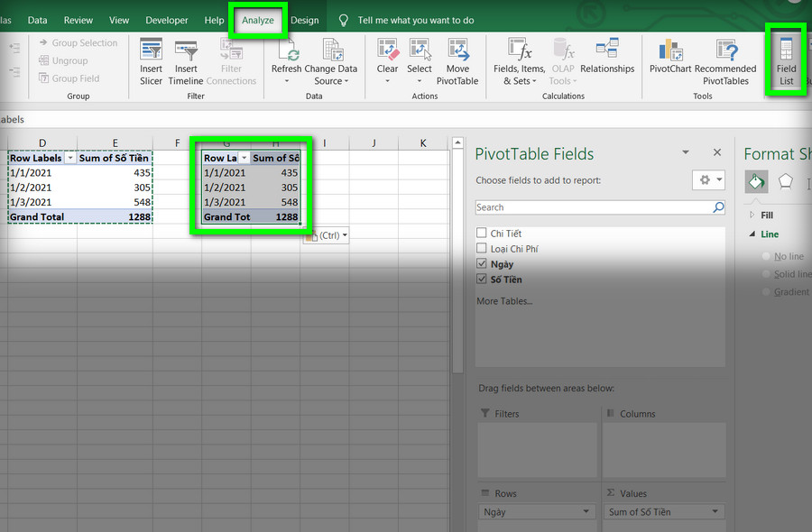Viewport: 812px width, 532px height.
Task: Check the Chi Tiết field checkbox
Action: (x=482, y=233)
